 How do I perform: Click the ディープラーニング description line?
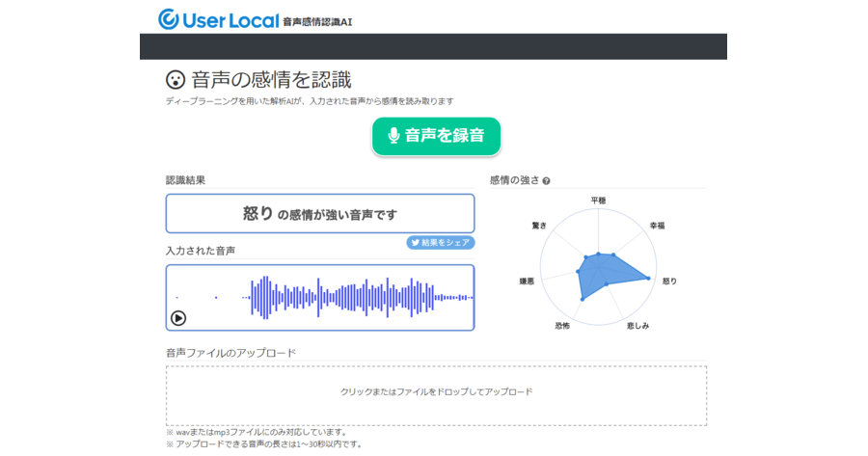point(310,101)
